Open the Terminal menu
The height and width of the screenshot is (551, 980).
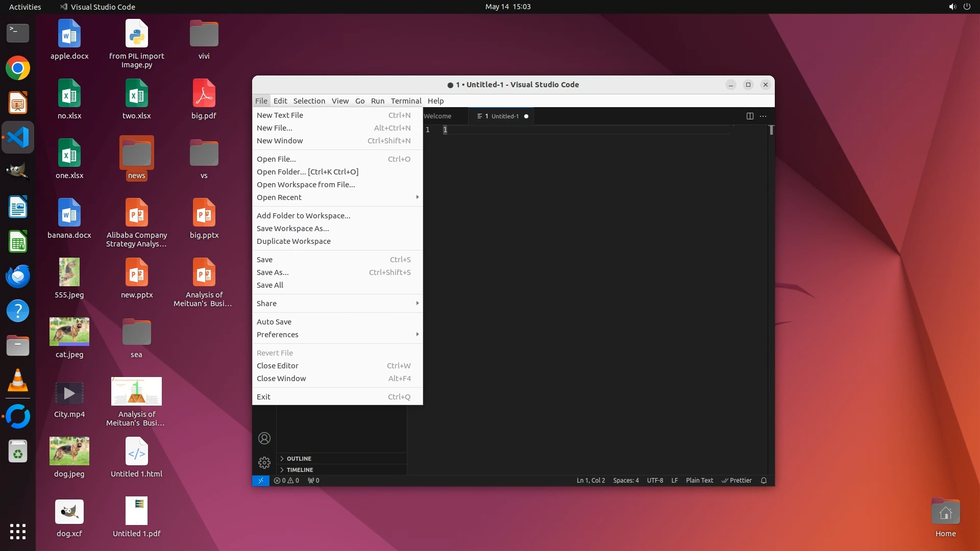[406, 101]
